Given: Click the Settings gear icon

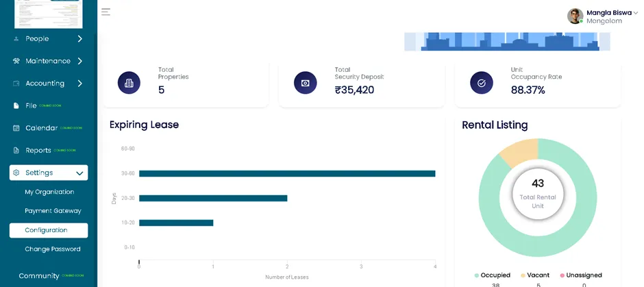Looking at the screenshot, I should (16, 173).
